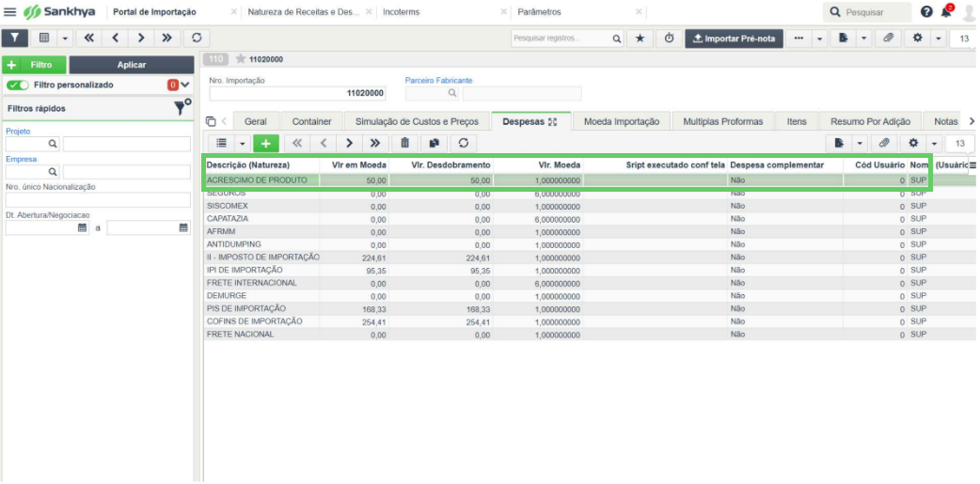Click the Projeto link label
The image size is (980, 484).
[x=18, y=132]
